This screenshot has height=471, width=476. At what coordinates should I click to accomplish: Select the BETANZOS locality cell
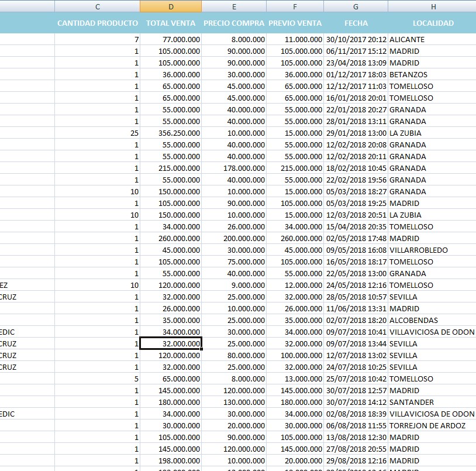click(x=433, y=75)
